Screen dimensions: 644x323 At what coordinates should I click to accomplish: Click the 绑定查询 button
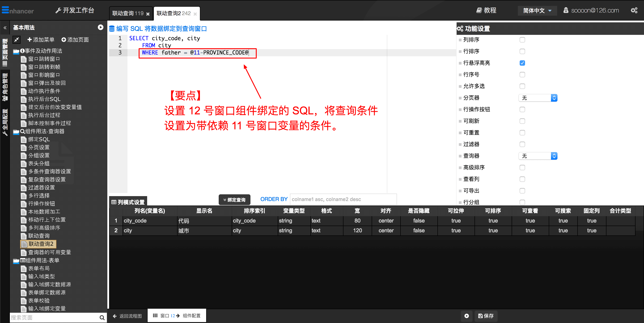234,200
